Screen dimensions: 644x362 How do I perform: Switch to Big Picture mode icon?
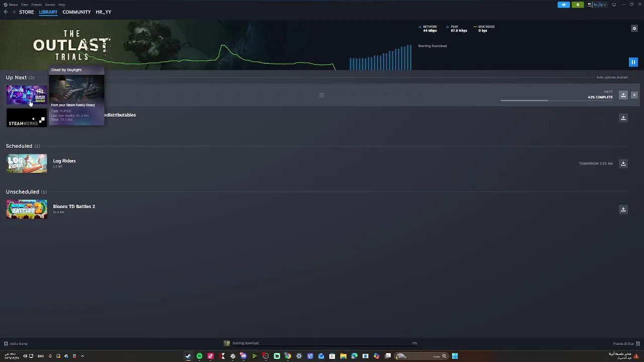(x=614, y=5)
